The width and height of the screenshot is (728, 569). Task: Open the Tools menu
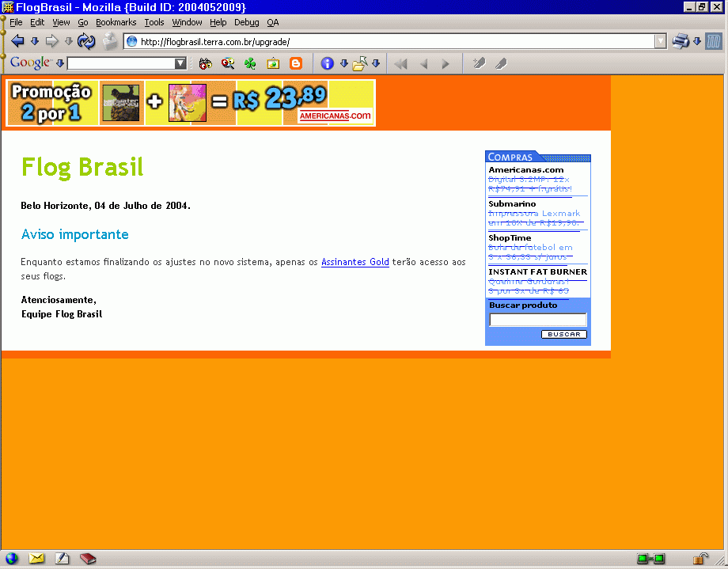click(154, 22)
